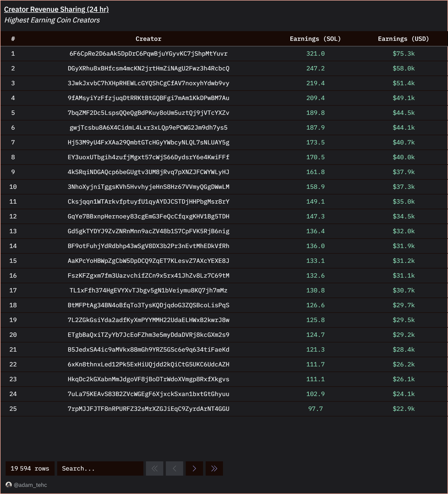The image size is (448, 494).
Task: Sort by the Creator column header
Action: pos(148,39)
